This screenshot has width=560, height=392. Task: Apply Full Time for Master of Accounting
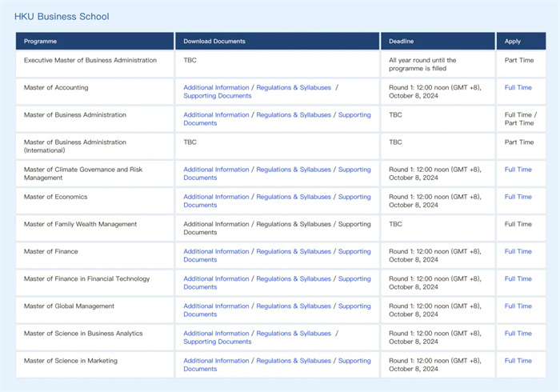(x=518, y=87)
